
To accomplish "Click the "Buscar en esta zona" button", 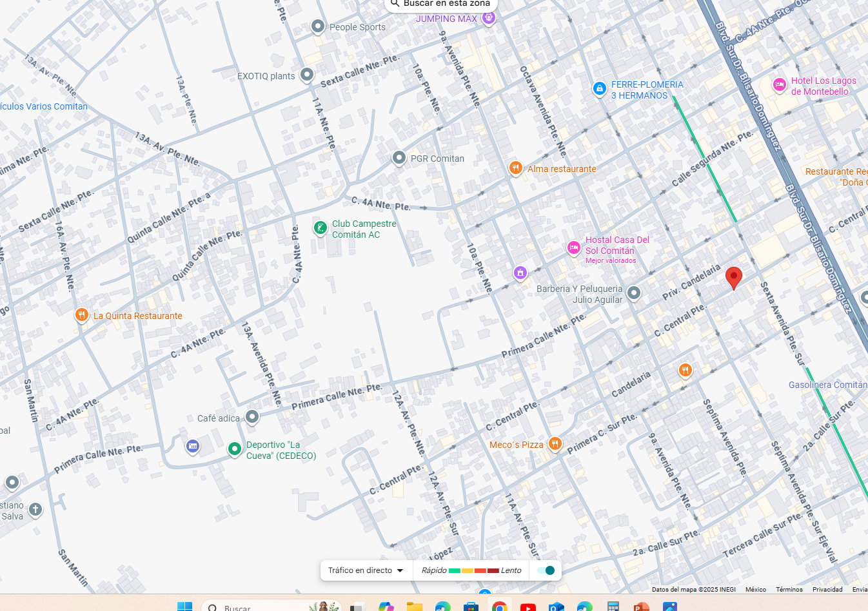I will tap(441, 4).
